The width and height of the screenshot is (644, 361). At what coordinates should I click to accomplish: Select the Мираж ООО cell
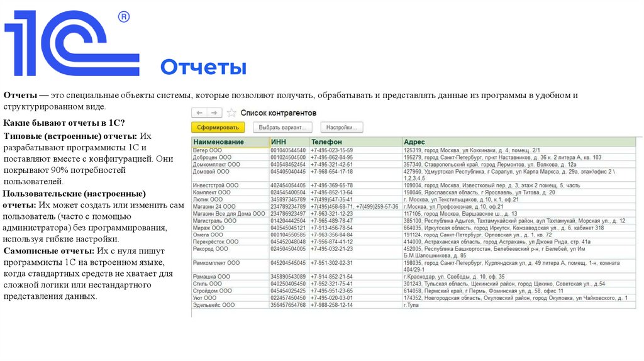tap(230, 228)
